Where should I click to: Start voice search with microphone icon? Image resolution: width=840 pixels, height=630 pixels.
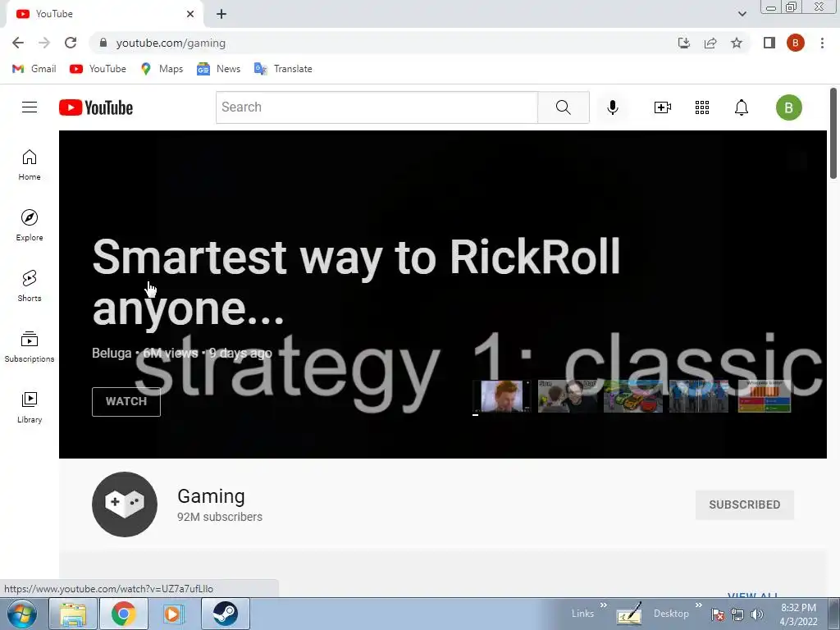point(612,107)
